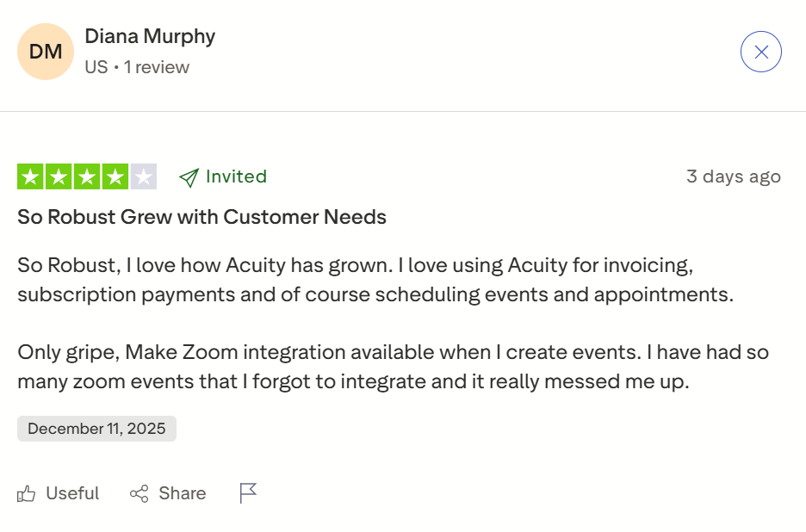The width and height of the screenshot is (806, 532).
Task: Click the December 11, 2025 date badge
Action: pyautogui.click(x=96, y=428)
